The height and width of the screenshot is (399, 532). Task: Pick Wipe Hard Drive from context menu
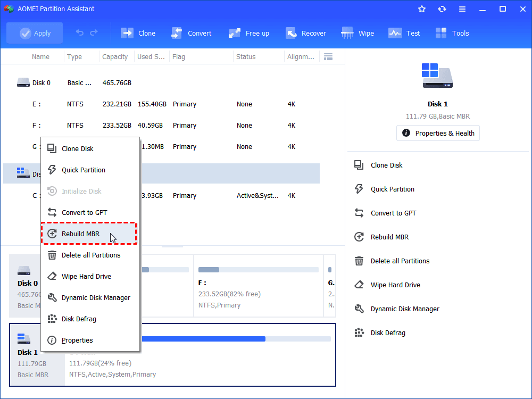tap(86, 276)
